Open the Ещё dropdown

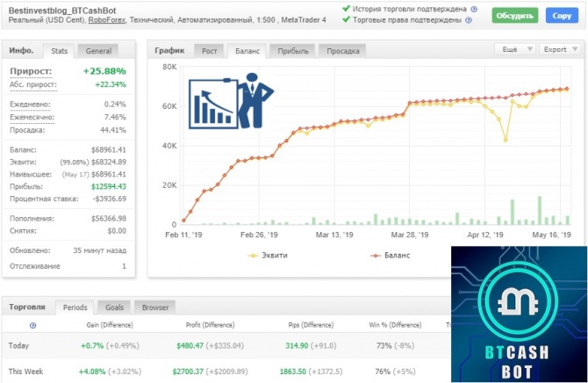(x=516, y=49)
